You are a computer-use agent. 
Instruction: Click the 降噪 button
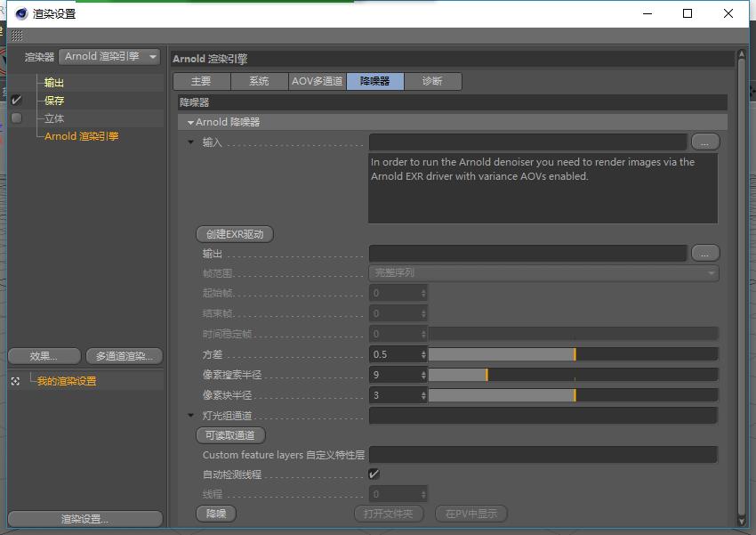pyautogui.click(x=216, y=514)
